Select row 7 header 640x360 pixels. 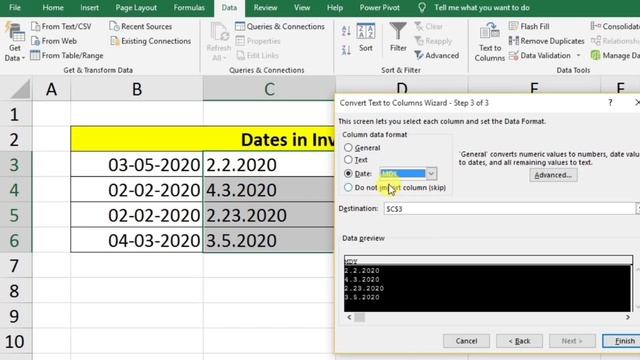(x=15, y=266)
